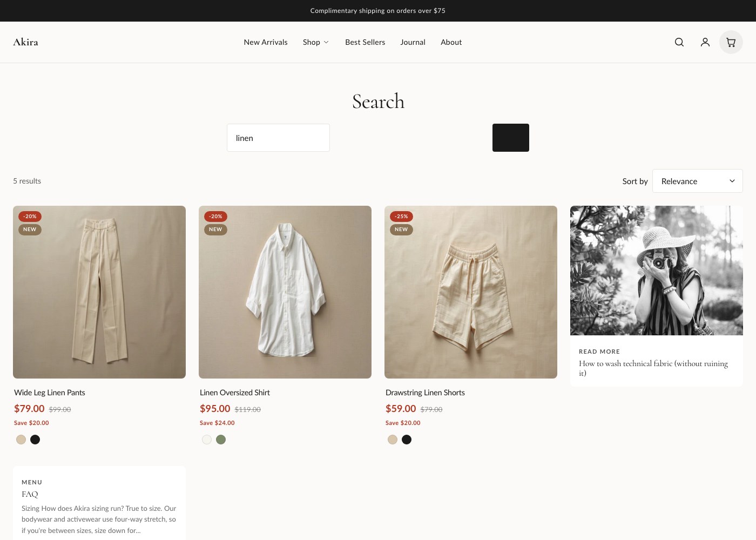Select white swatch for Linen Oversized Shirt

(207, 440)
